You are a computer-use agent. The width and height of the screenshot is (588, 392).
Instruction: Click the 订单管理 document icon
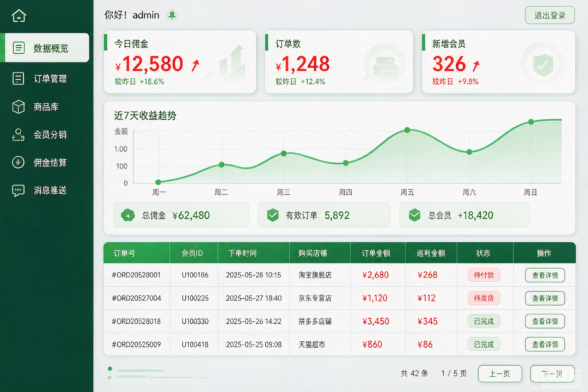click(x=18, y=78)
